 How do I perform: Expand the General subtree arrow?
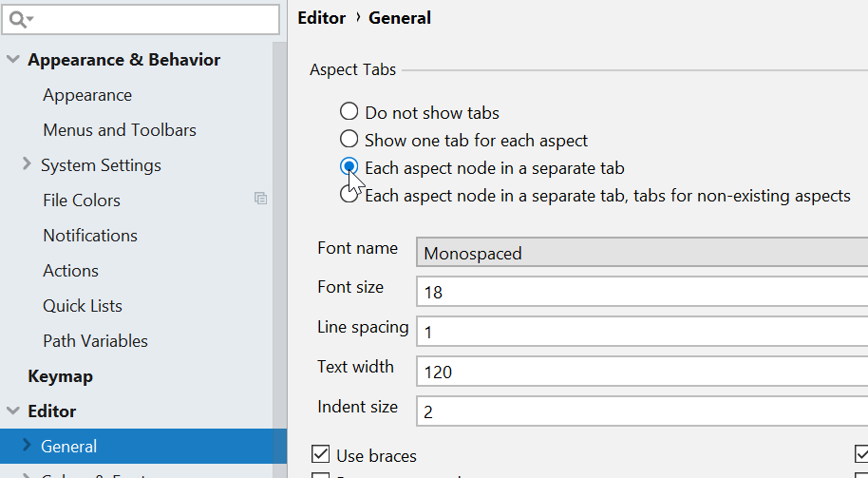click(x=27, y=446)
